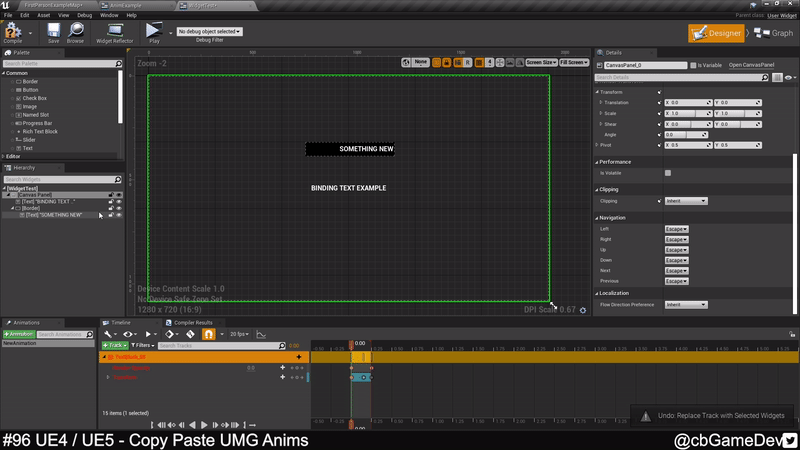Switch to Graph mode
This screenshot has width=800, height=450.
coord(773,33)
